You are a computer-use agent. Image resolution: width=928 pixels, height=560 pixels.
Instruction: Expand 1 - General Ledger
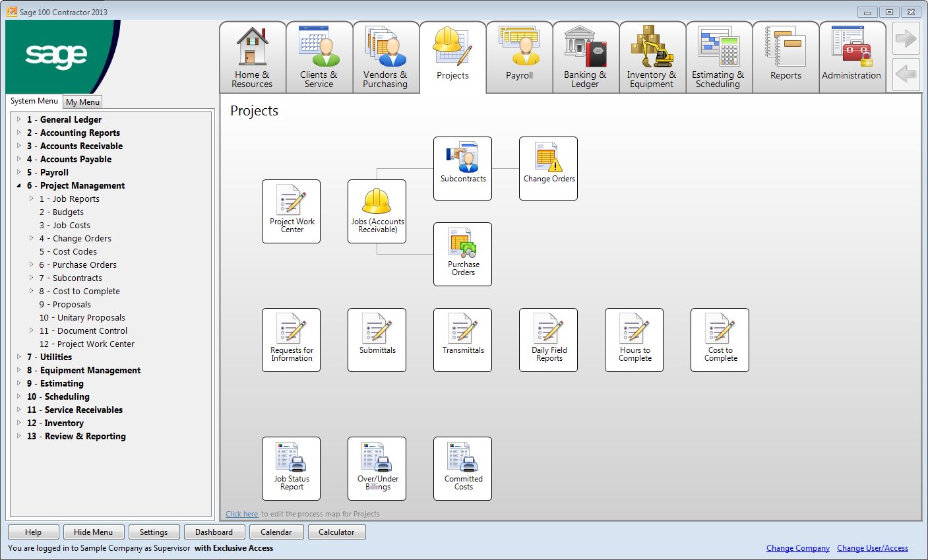pos(19,119)
